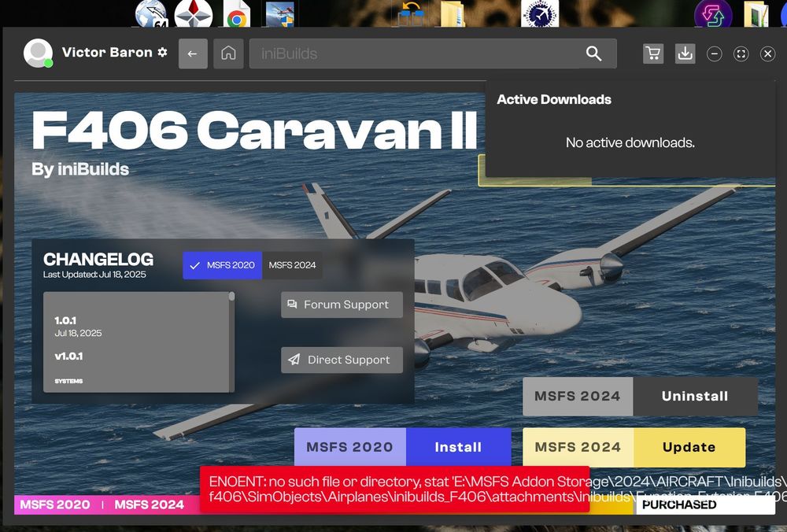The width and height of the screenshot is (787, 532).
Task: Toggle fullscreen window icon
Action: pyautogui.click(x=741, y=54)
